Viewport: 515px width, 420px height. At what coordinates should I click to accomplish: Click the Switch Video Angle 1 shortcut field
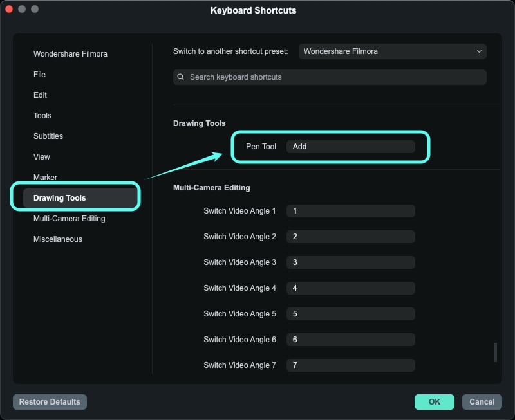click(351, 210)
